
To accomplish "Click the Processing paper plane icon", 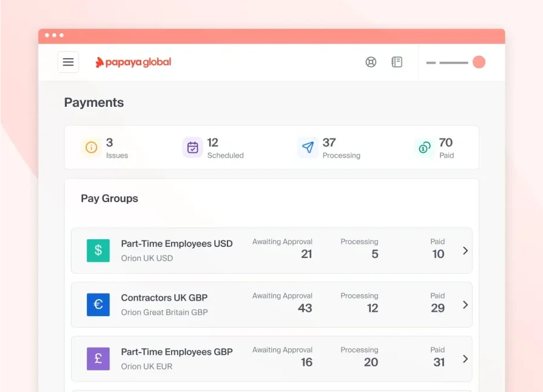I will 308,147.
